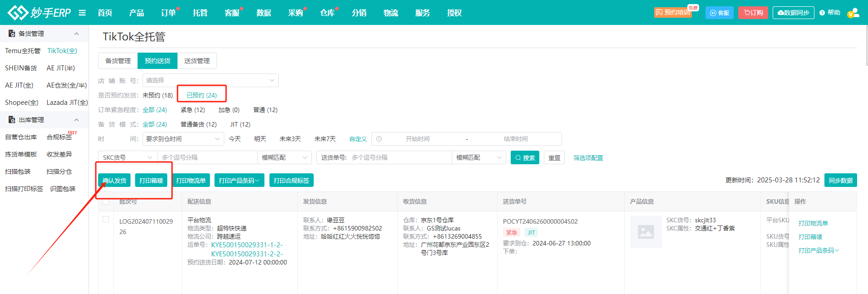
Task: Open 自营仓出库 in the sidebar
Action: [x=21, y=137]
